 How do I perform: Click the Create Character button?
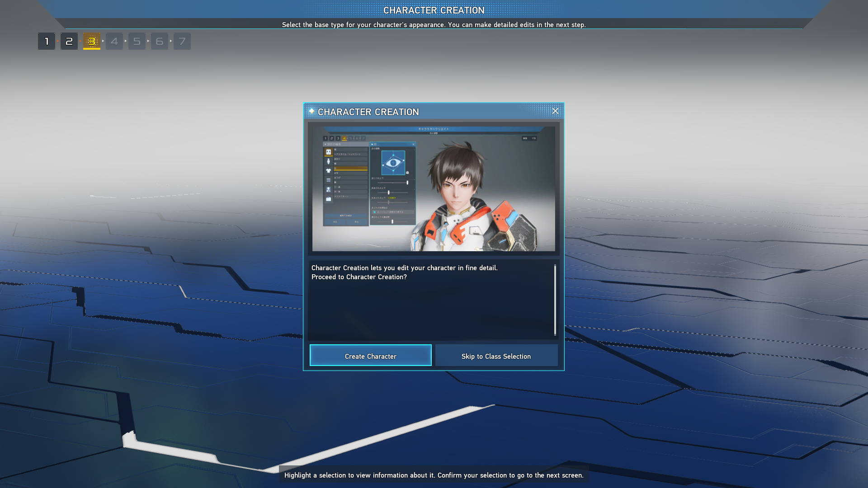(x=370, y=356)
